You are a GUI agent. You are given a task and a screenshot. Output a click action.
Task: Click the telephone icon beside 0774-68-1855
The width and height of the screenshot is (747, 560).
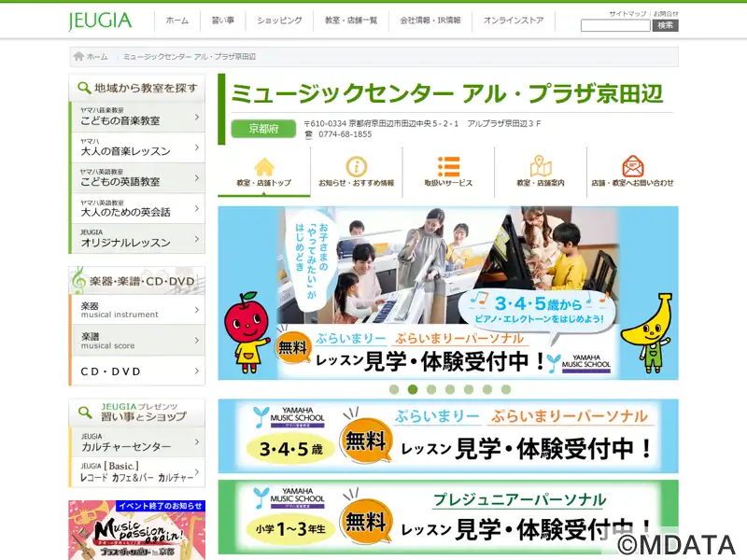309,134
